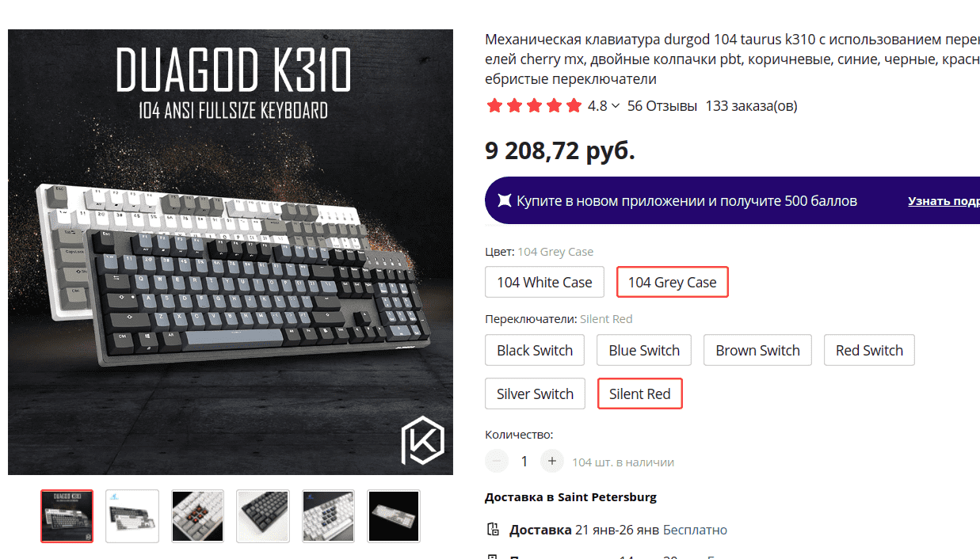Expand the 4.8 rating dropdown chevron
This screenshot has height=559, width=980.
pyautogui.click(x=615, y=106)
